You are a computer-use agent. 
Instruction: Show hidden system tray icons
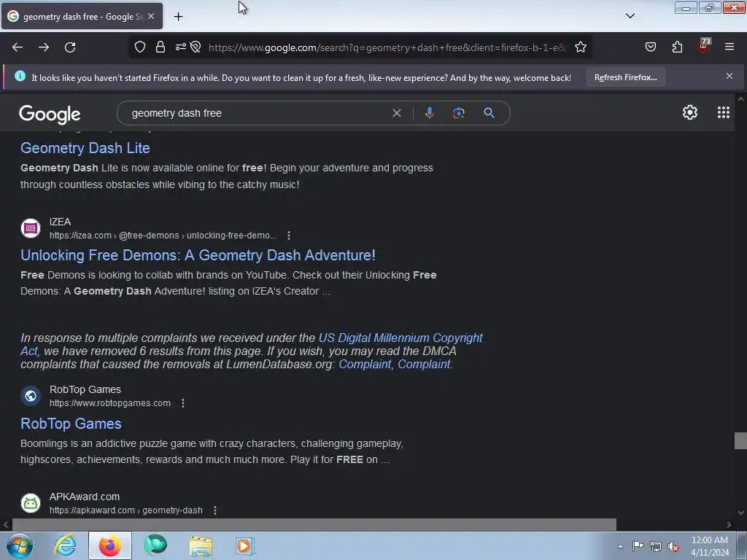pos(620,546)
